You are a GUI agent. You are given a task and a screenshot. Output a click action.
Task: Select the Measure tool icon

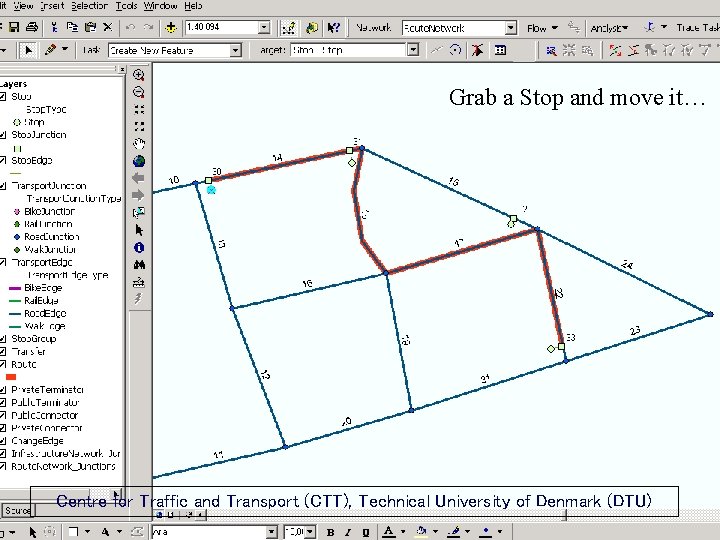(139, 282)
